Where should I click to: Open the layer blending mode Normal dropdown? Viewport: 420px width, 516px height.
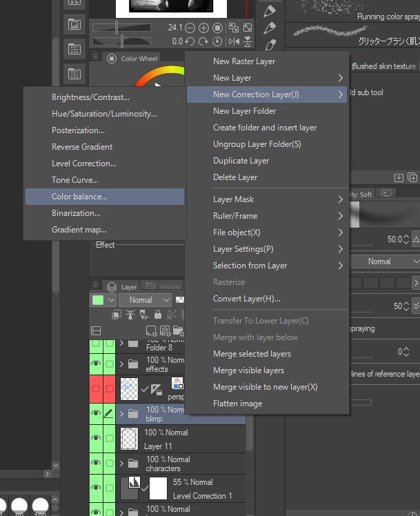coord(145,300)
